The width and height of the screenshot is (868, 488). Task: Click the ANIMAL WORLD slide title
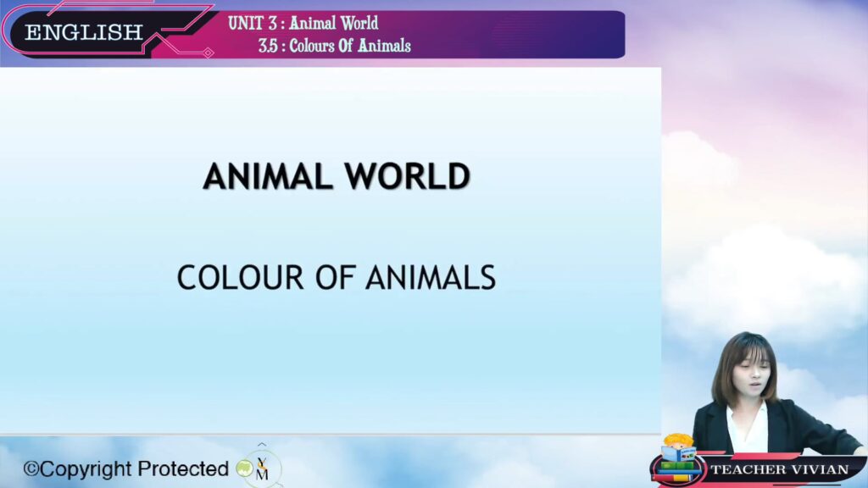[337, 176]
